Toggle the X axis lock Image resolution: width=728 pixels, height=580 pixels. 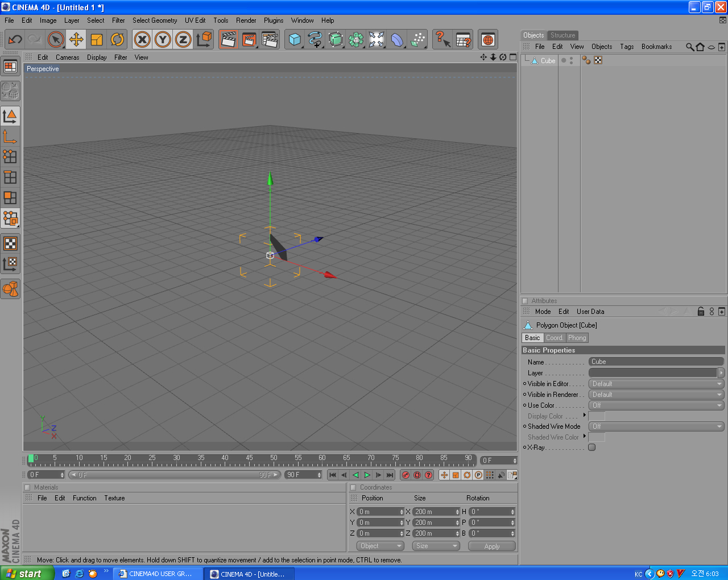click(142, 39)
